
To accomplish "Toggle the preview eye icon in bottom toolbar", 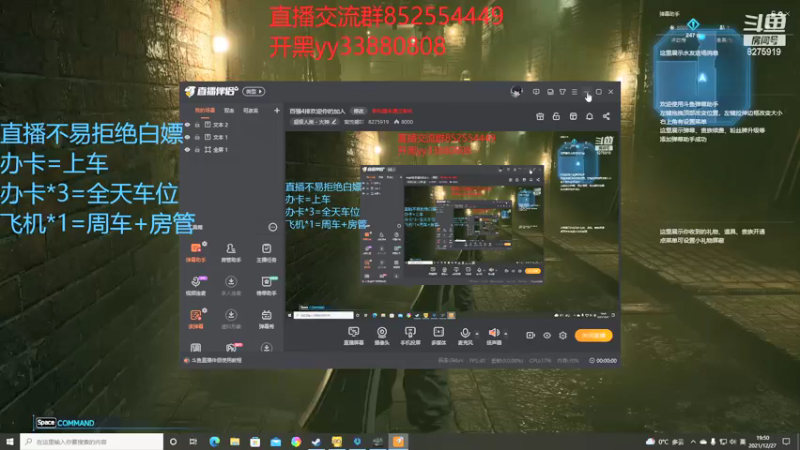I will pos(547,335).
